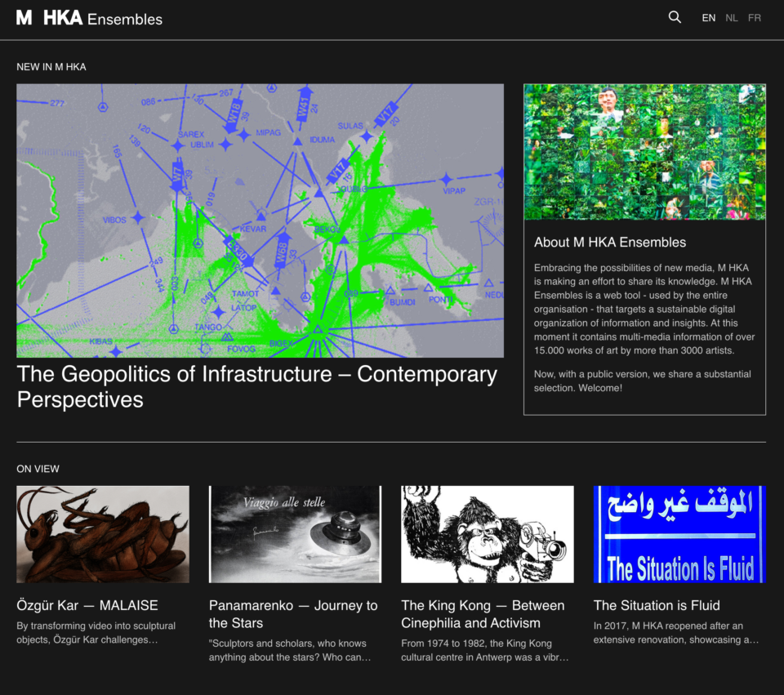Open the Özgür Kar insect thumbnail

[x=103, y=534]
